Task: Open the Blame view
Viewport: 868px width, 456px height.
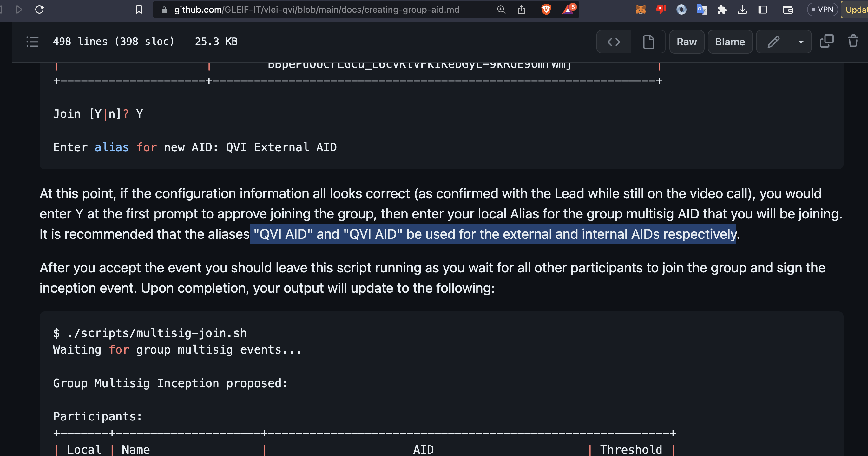Action: (x=730, y=42)
